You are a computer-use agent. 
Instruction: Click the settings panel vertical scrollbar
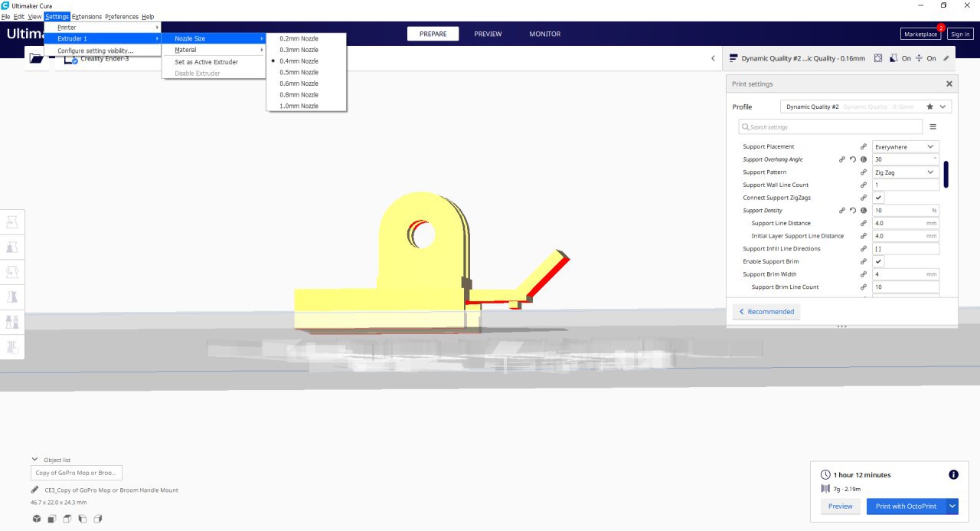[x=946, y=175]
